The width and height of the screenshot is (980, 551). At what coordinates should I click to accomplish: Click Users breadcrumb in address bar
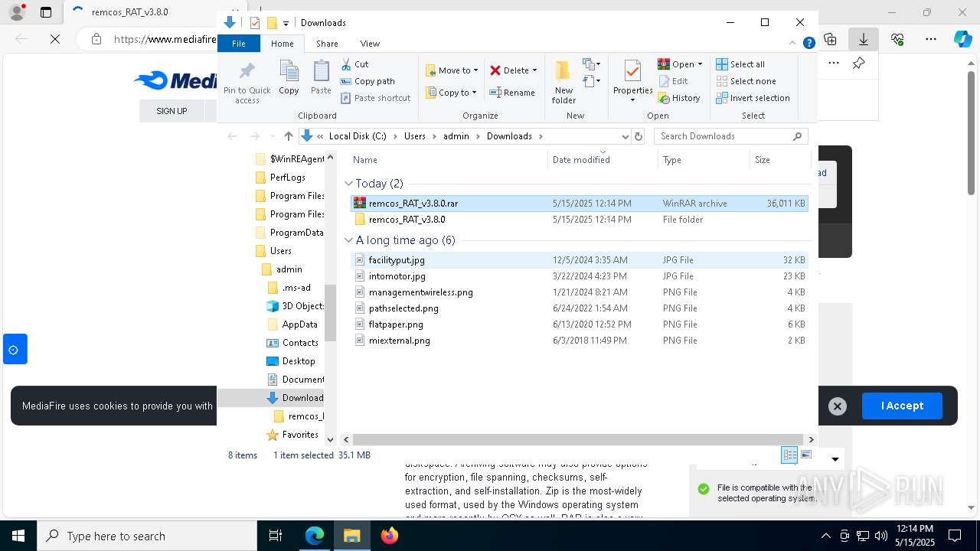click(414, 136)
